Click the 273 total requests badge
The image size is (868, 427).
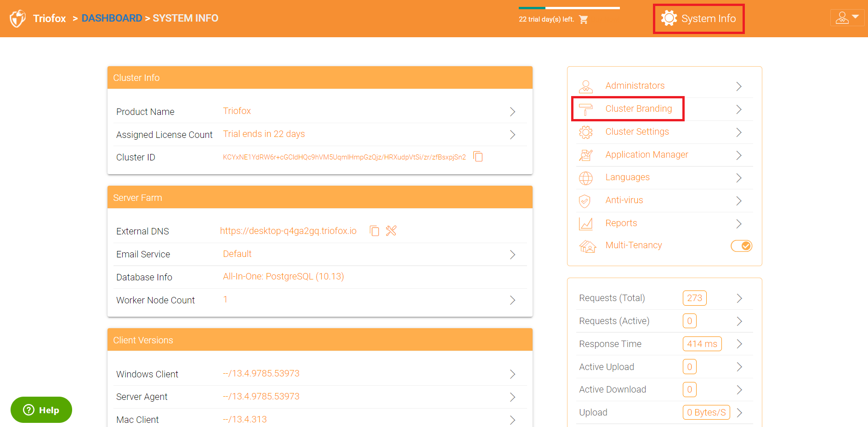pyautogui.click(x=694, y=298)
